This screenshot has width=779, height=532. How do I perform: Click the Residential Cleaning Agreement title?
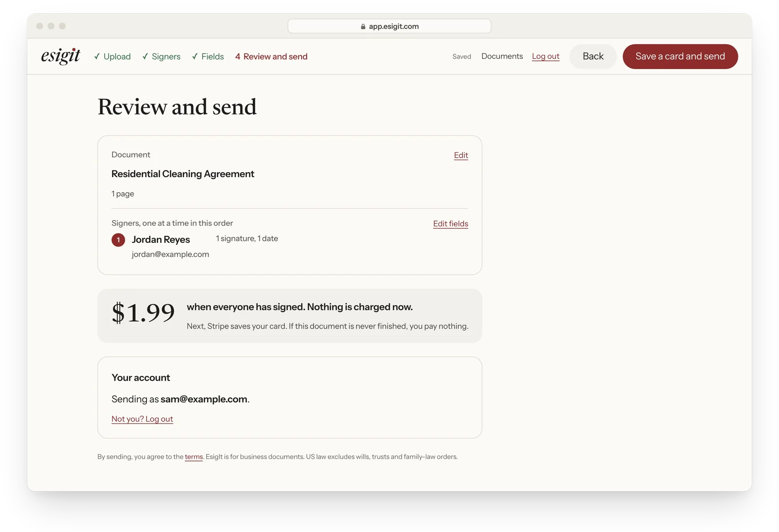(x=183, y=174)
